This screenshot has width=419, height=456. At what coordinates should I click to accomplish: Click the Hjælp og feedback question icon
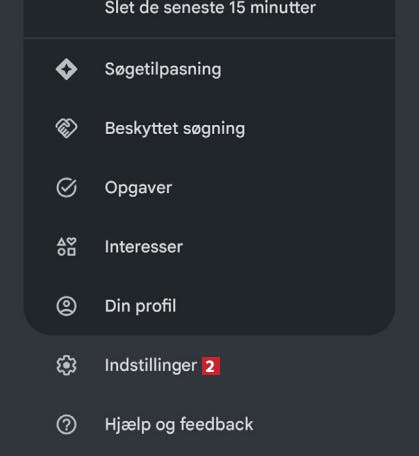pos(66,424)
